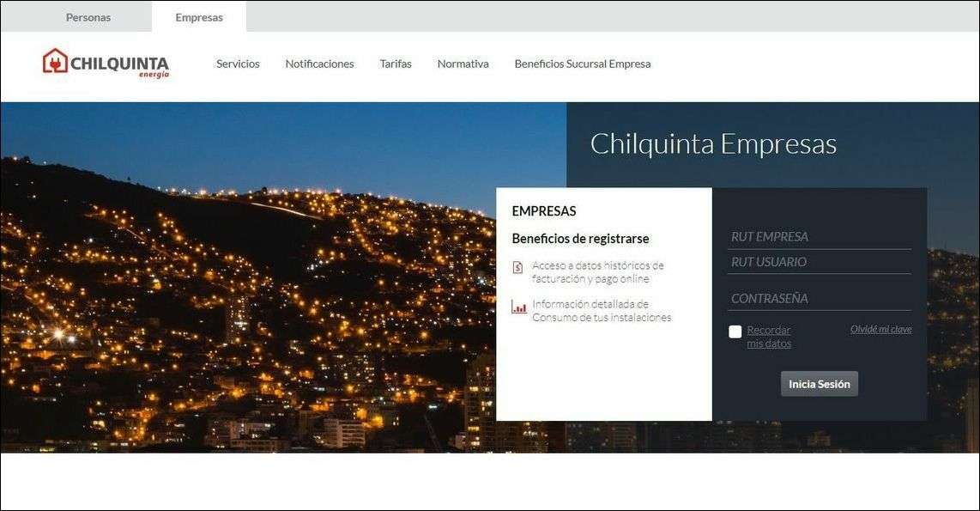Click the Inicia Sesión button
980x511 pixels.
click(820, 384)
